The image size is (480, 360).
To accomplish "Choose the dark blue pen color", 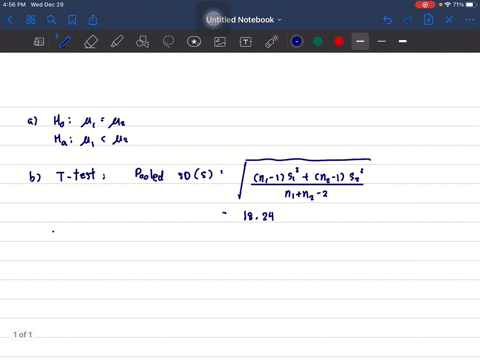I will click(x=297, y=41).
